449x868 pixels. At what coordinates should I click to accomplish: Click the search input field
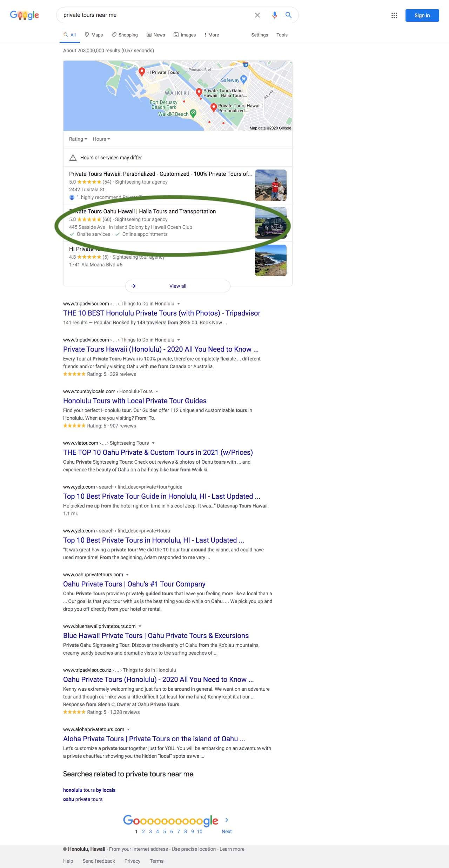156,15
